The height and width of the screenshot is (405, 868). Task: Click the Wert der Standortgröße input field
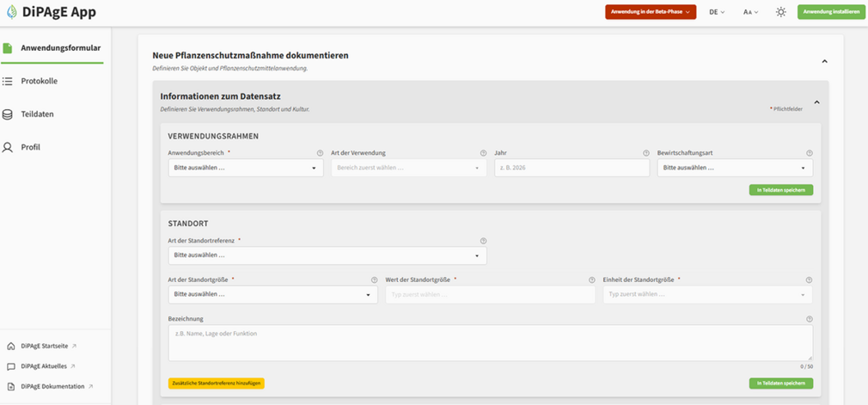pyautogui.click(x=491, y=295)
